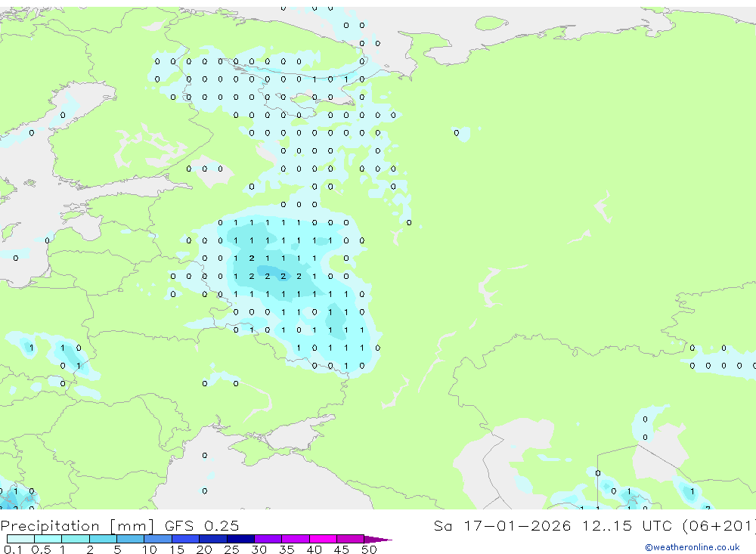Select the 5–10 mm legend color swatch
Viewport: 756px width, 554px height.
click(x=131, y=539)
